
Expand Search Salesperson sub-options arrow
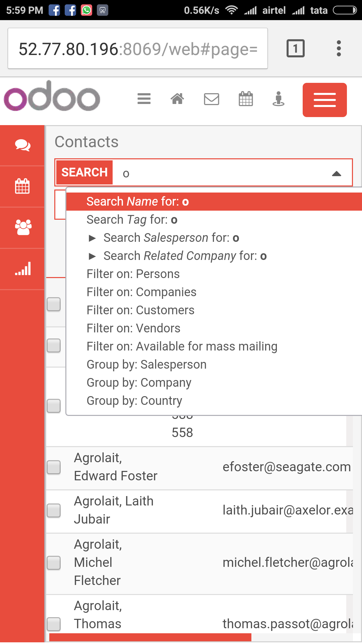[x=92, y=238]
